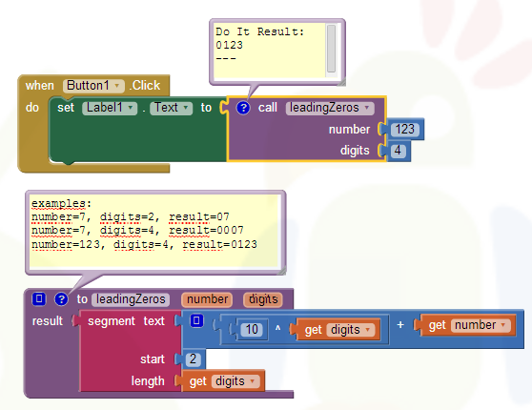
Task: Click the start value field containing 2
Action: (x=193, y=359)
